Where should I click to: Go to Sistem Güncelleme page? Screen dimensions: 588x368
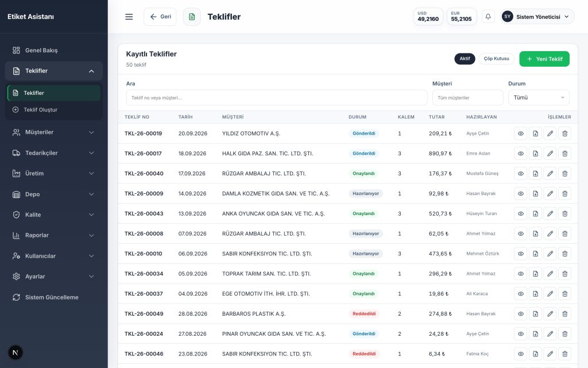(x=53, y=297)
